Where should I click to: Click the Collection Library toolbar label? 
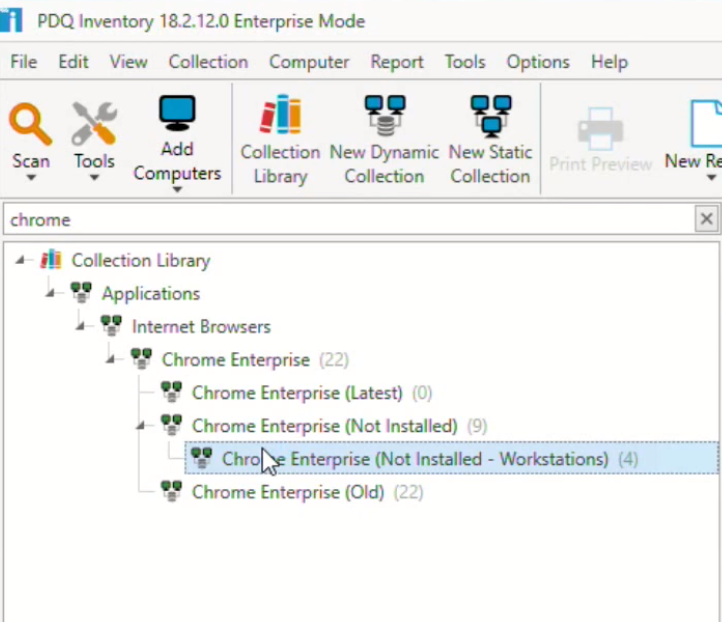(280, 164)
